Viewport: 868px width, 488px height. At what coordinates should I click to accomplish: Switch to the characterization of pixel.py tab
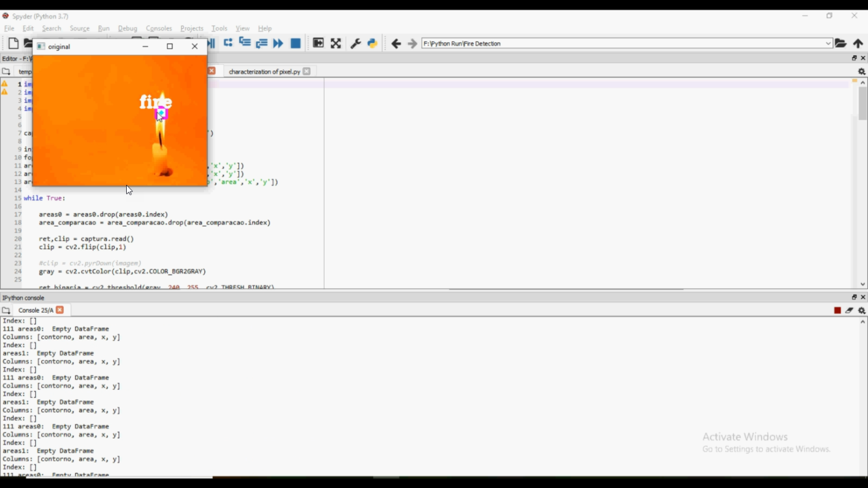coord(264,72)
